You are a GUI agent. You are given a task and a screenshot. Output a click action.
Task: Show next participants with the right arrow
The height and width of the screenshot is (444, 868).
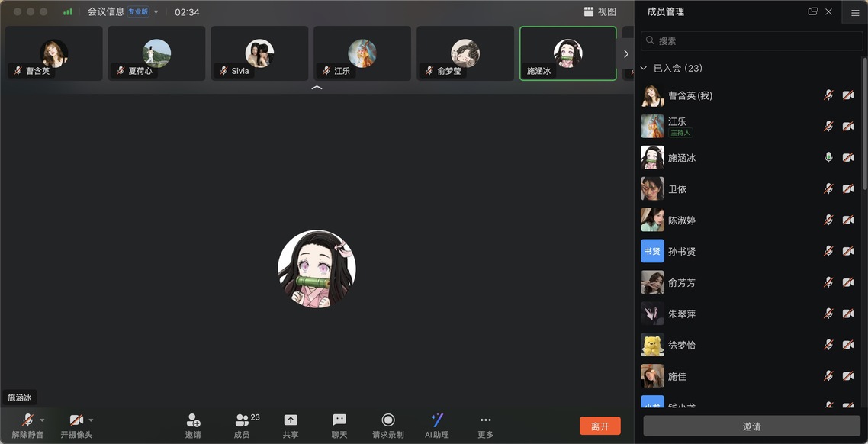[626, 53]
